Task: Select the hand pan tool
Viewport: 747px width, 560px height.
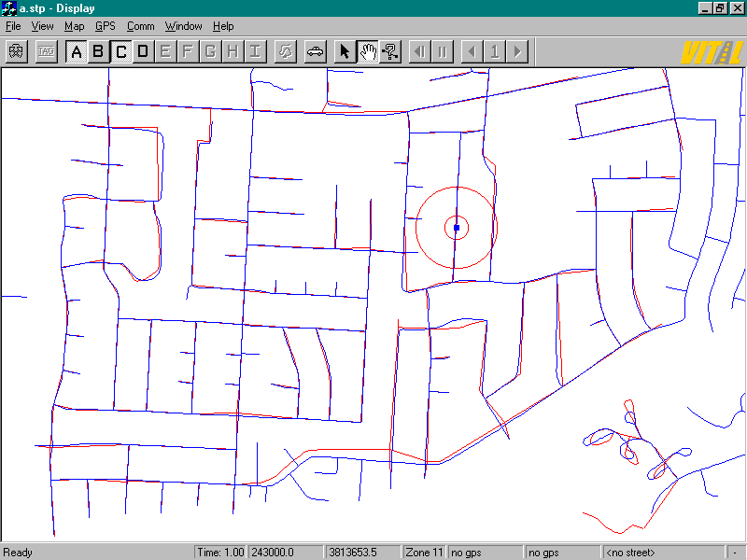Action: coord(368,51)
